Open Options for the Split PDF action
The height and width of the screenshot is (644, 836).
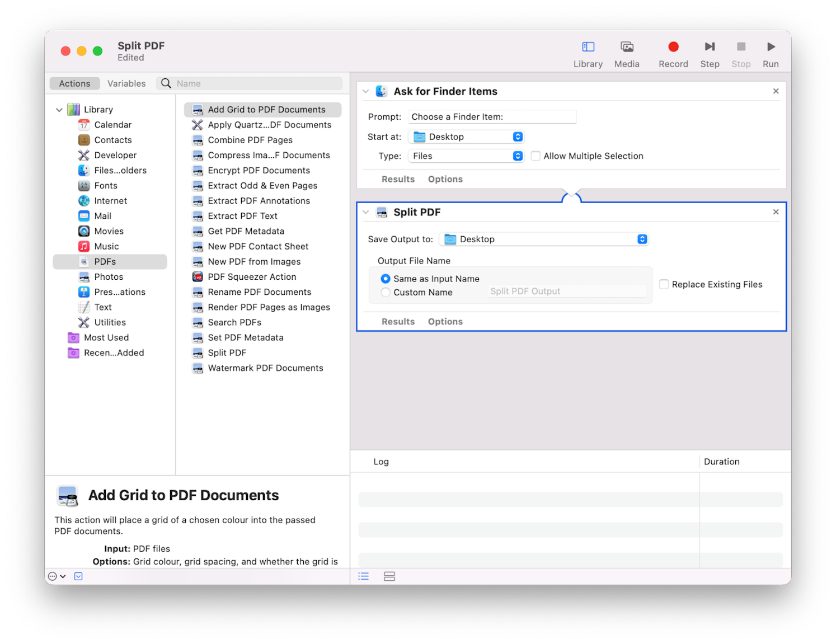[x=445, y=321]
